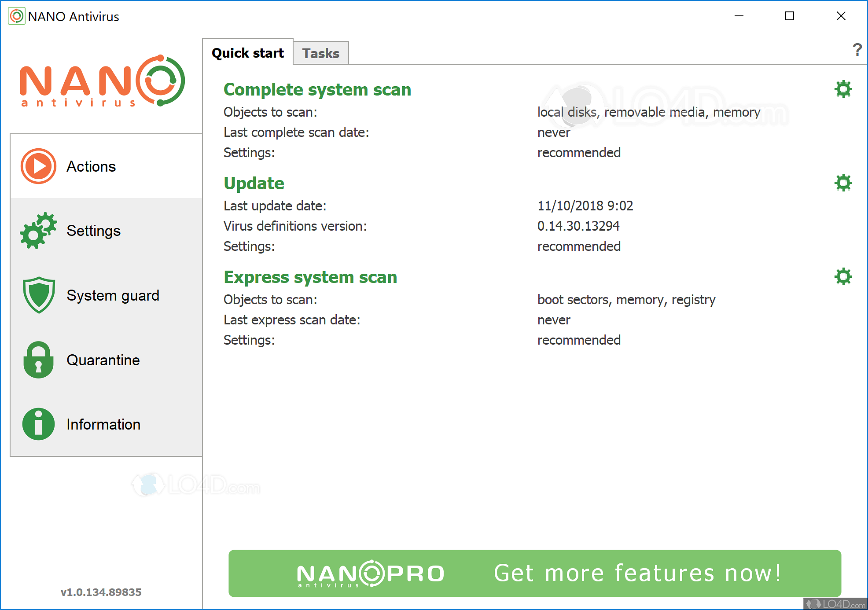Image resolution: width=868 pixels, height=610 pixels.
Task: Click 'Virus definitions version:' label
Action: (295, 226)
